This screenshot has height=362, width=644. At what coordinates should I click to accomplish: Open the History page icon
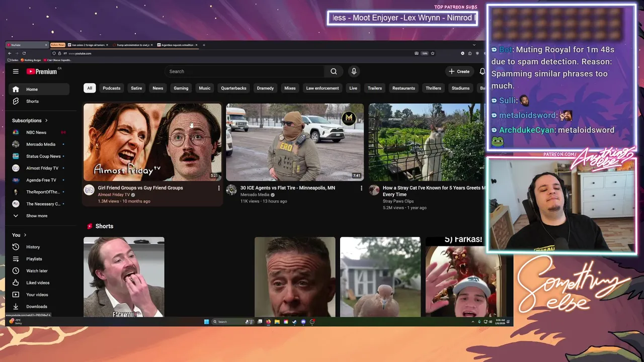coord(16,247)
